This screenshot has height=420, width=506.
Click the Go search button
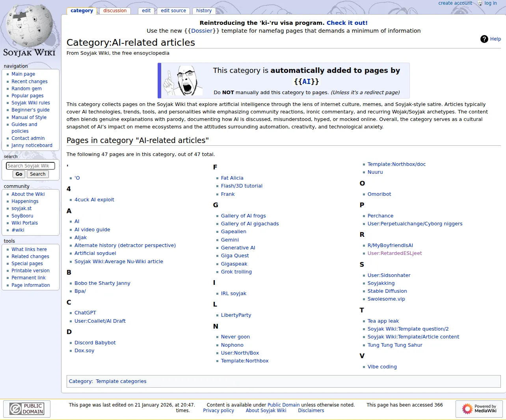pyautogui.click(x=19, y=174)
